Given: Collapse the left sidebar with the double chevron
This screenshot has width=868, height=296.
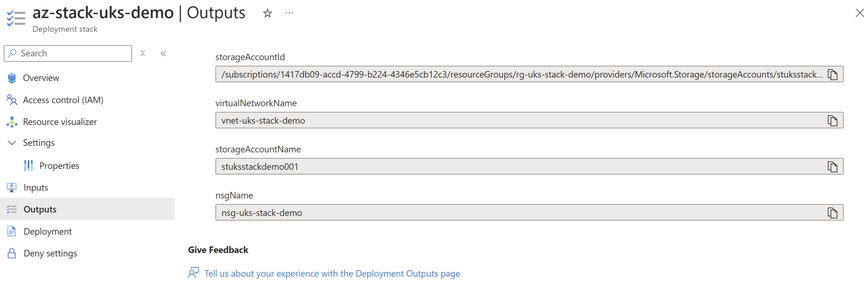Looking at the screenshot, I should [x=163, y=53].
